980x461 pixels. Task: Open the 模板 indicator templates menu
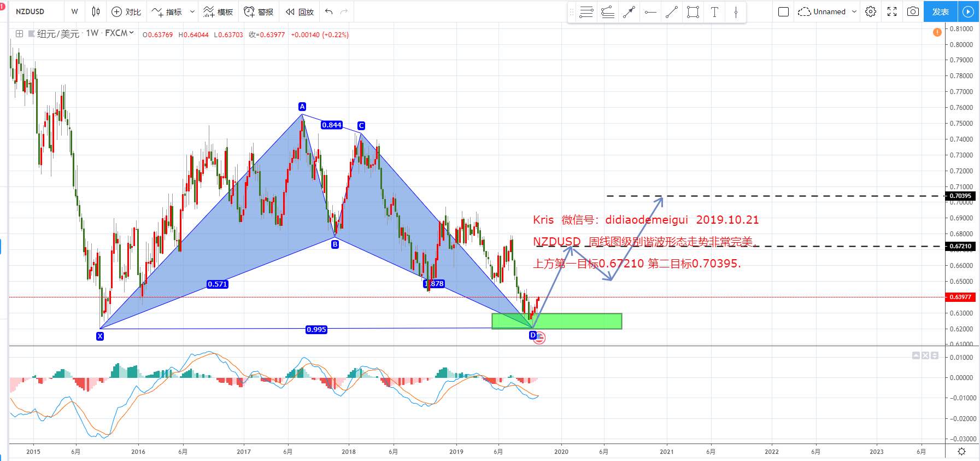click(218, 11)
